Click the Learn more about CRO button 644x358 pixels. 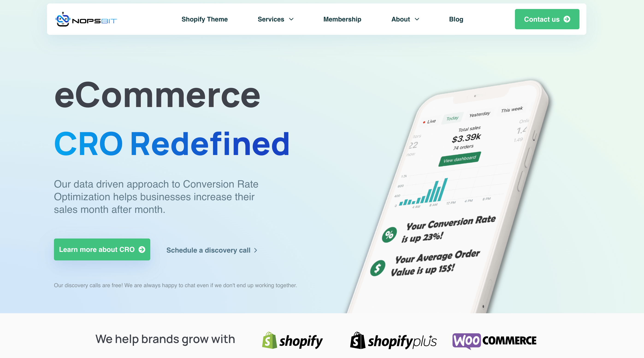click(x=102, y=250)
